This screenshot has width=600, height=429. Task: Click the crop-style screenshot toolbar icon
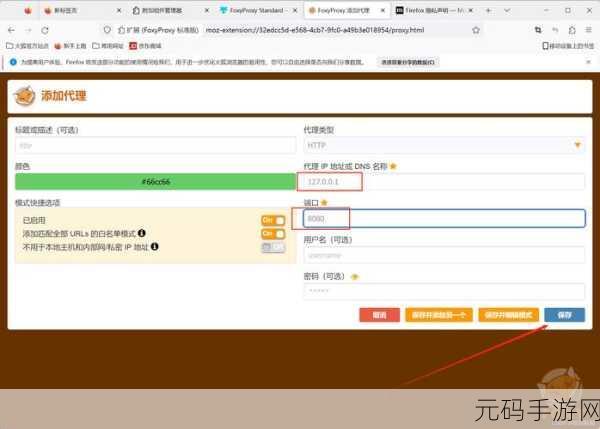tap(538, 30)
